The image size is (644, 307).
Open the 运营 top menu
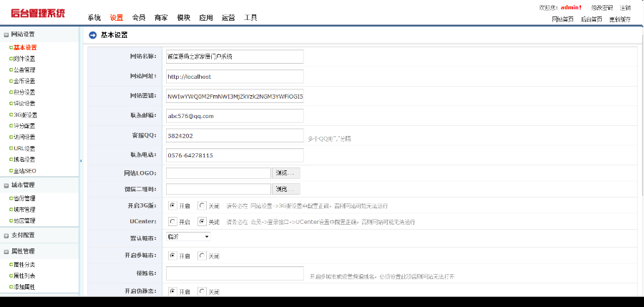point(228,18)
